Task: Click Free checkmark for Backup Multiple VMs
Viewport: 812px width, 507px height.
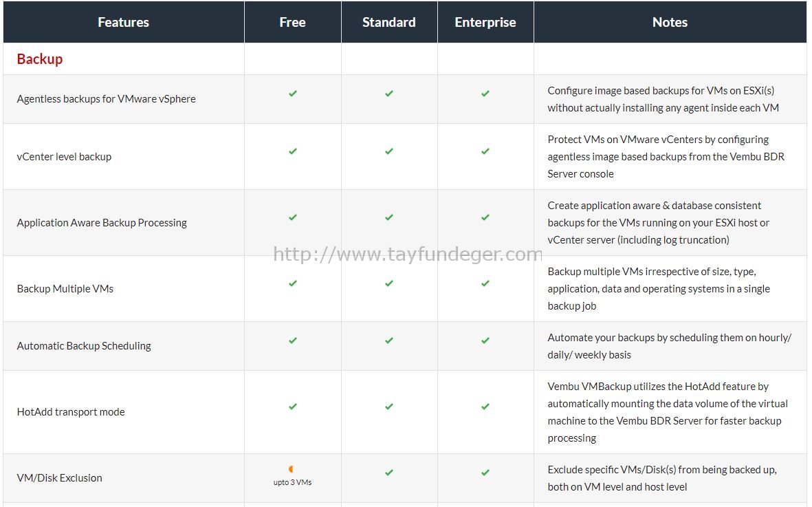Action: pos(293,283)
